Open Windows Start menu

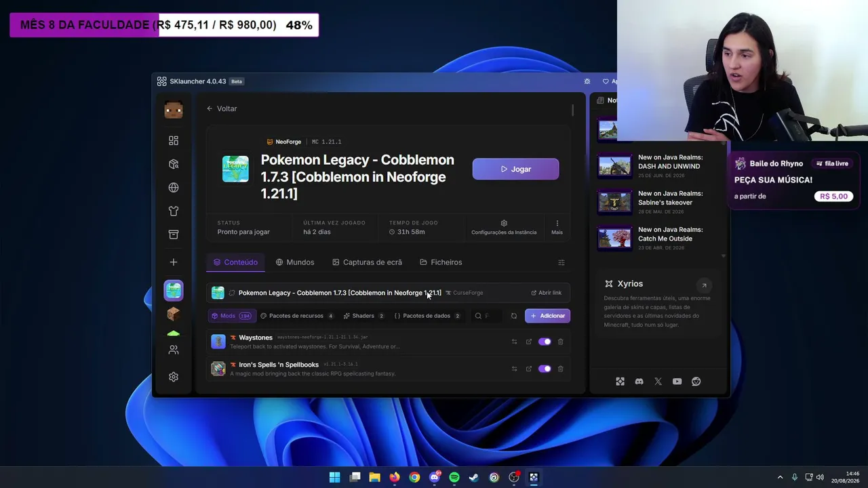[x=334, y=477]
